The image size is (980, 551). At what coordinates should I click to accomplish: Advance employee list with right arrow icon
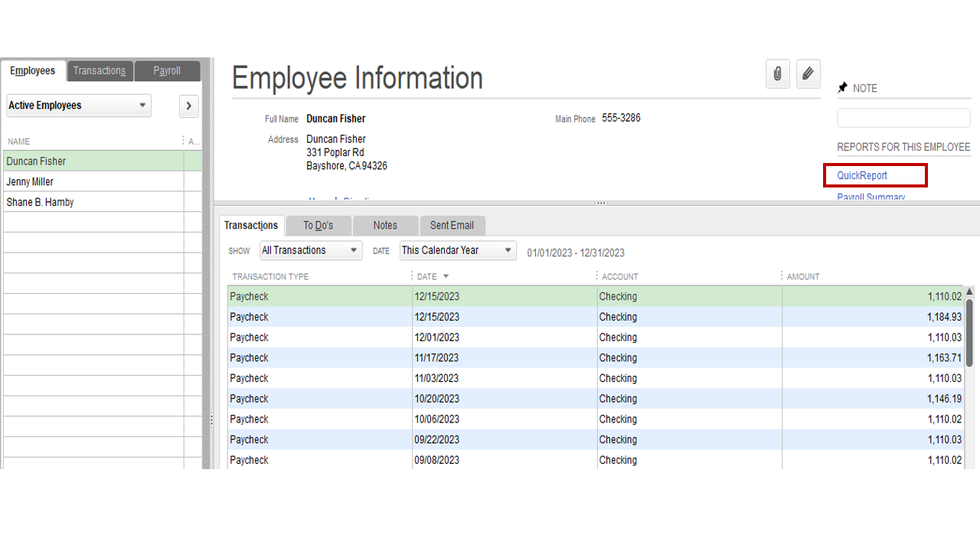pyautogui.click(x=188, y=106)
